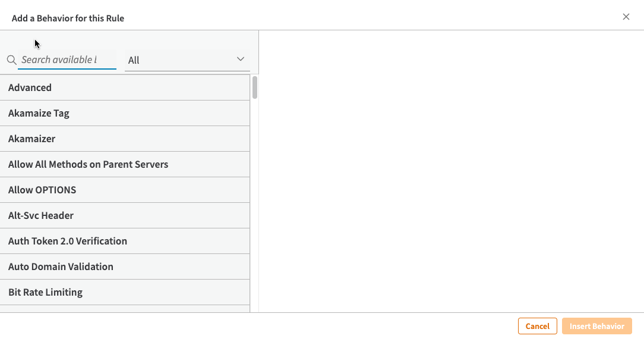Click the empty behavior details pane
This screenshot has height=348, width=644.
(451, 171)
